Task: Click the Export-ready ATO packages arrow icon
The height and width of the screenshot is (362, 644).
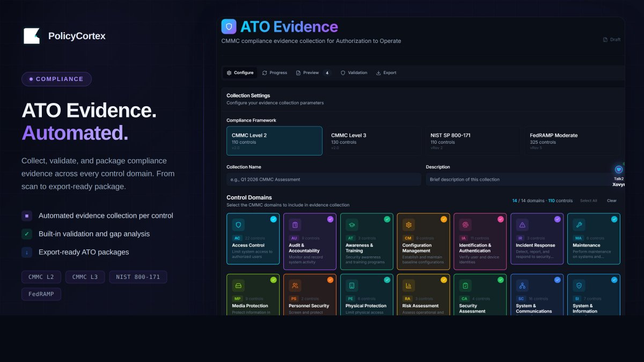Action: point(27,252)
